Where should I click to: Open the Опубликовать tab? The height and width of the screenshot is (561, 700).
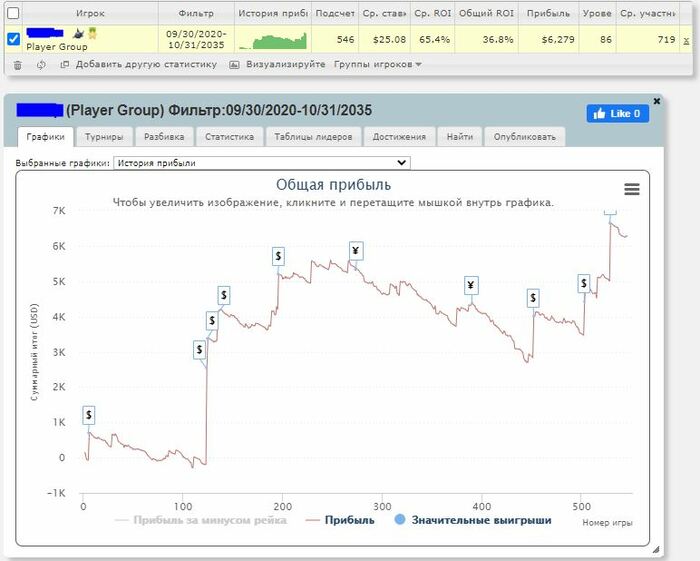[525, 137]
